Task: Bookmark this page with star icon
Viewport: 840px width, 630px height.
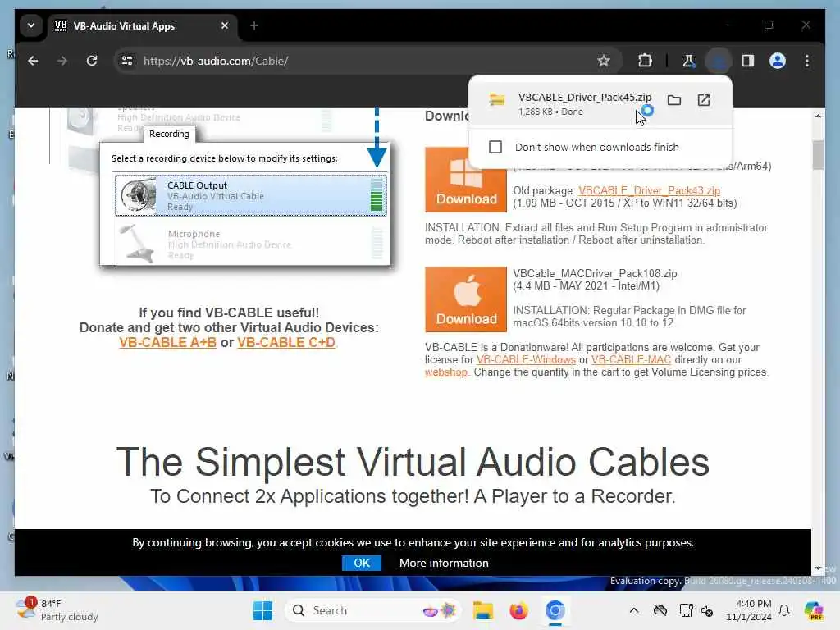Action: pyautogui.click(x=604, y=61)
